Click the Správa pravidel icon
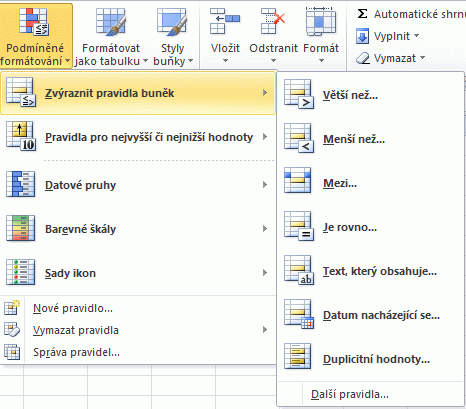This screenshot has width=466, height=409. [12, 352]
